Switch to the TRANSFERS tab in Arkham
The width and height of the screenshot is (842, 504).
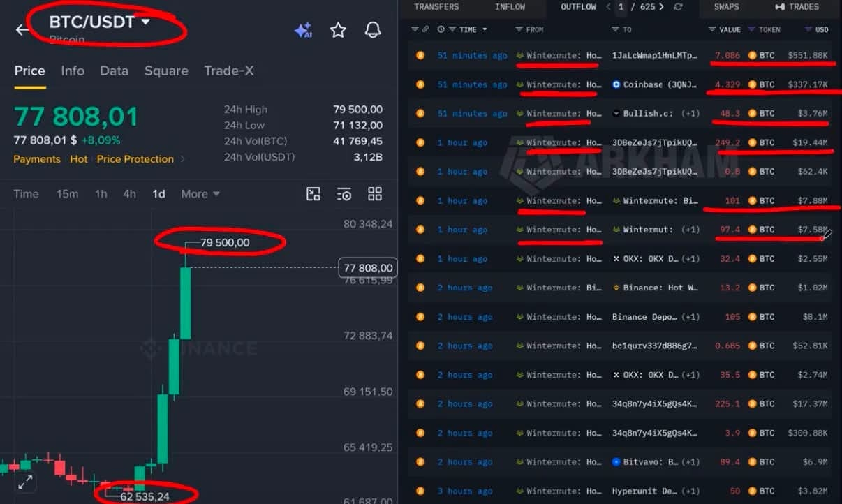436,7
